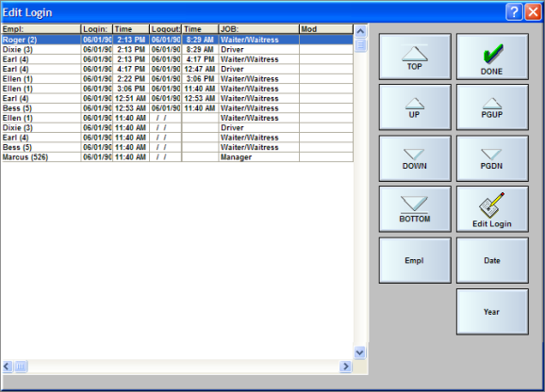
Task: Select the Dixie (3) 2:13 PM row
Action: click(177, 50)
